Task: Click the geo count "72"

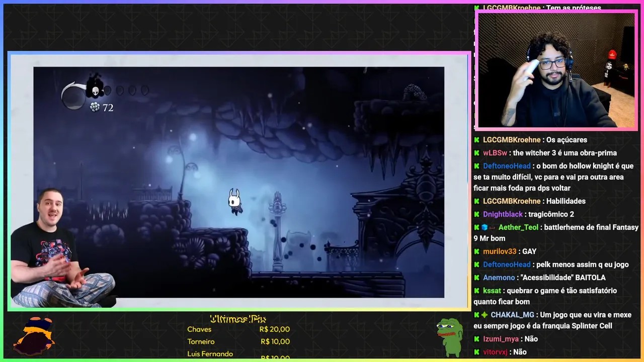Action: (x=108, y=108)
